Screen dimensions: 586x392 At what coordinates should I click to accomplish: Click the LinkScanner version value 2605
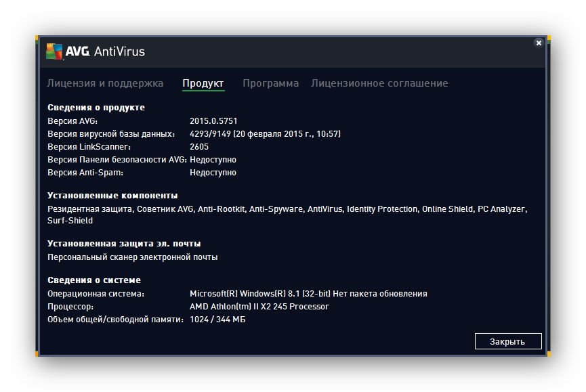click(199, 147)
